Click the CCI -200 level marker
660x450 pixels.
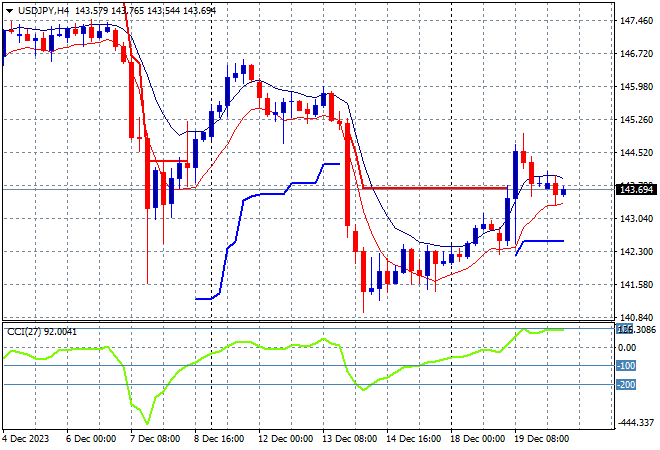click(626, 385)
